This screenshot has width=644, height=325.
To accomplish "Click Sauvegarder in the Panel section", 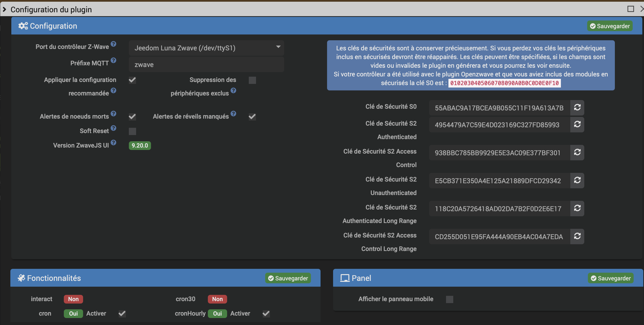I will click(x=611, y=278).
